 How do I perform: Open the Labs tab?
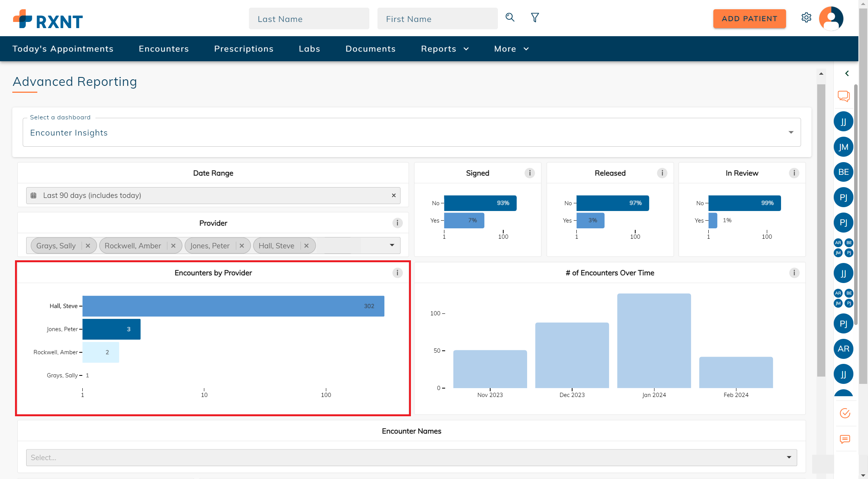[310, 49]
